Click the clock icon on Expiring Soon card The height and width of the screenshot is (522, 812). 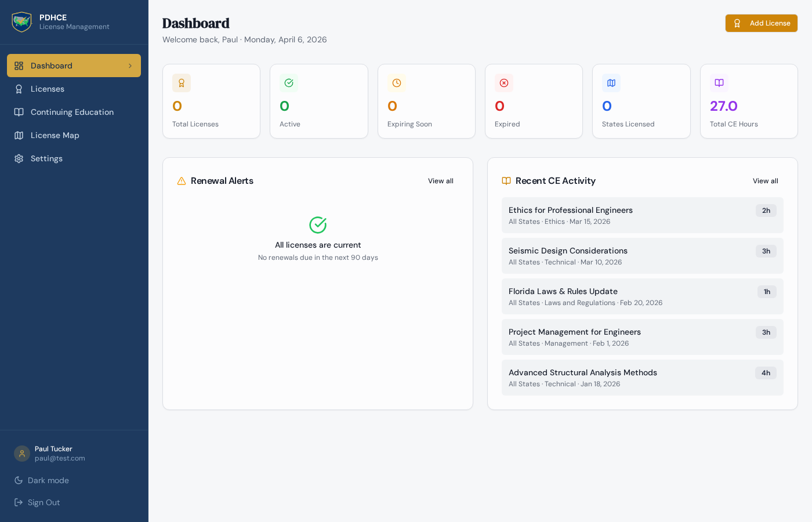point(396,83)
